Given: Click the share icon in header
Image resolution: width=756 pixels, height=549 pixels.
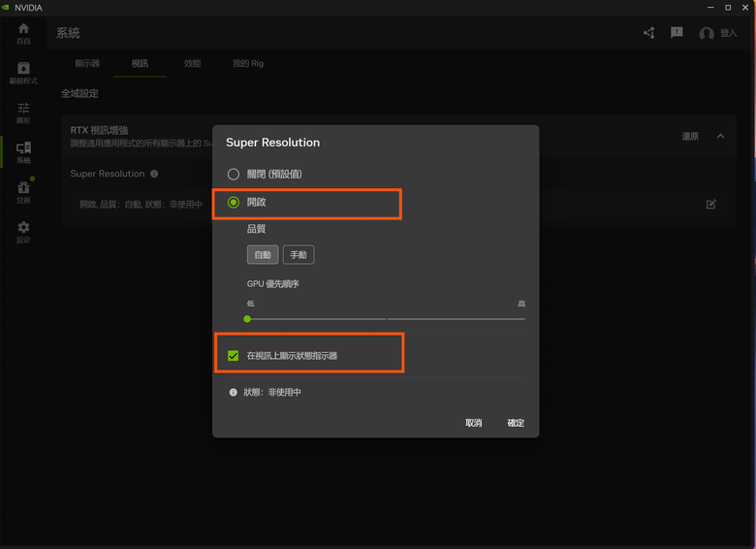Looking at the screenshot, I should (649, 33).
